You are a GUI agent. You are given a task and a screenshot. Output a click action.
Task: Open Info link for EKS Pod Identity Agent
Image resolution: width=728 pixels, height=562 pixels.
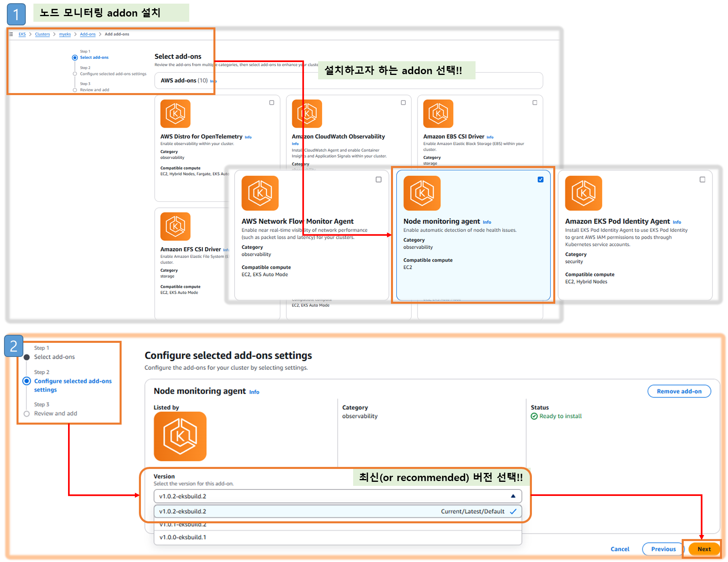pyautogui.click(x=677, y=222)
